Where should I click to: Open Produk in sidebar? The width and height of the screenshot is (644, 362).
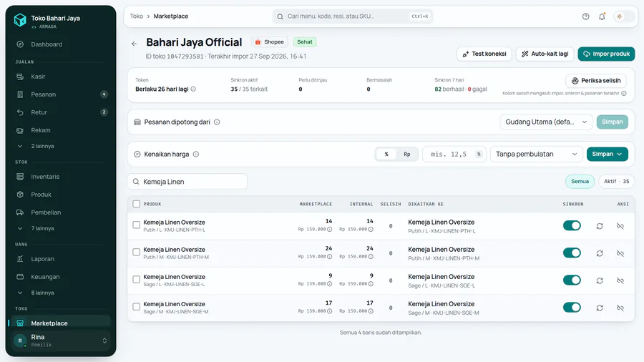[x=61, y=195]
